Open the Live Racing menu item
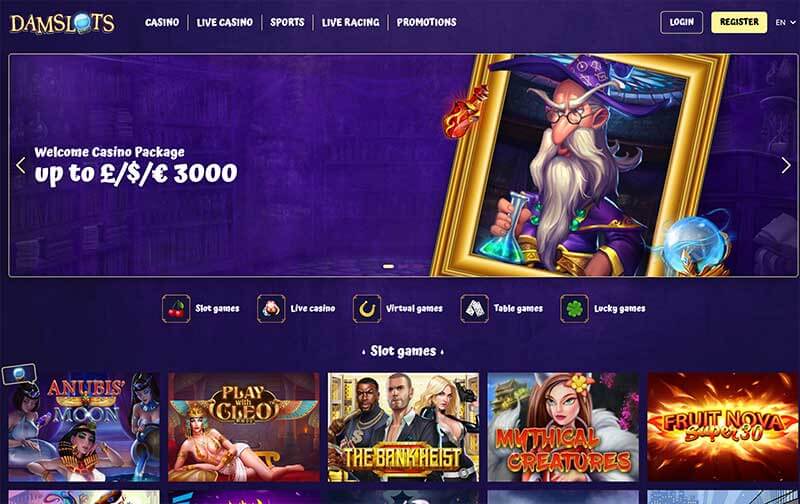Image resolution: width=800 pixels, height=504 pixels. [x=351, y=22]
